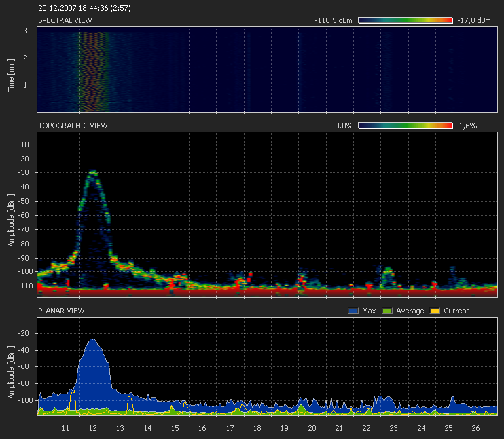
Task: Click the Max legend blue swatch
Action: click(353, 311)
